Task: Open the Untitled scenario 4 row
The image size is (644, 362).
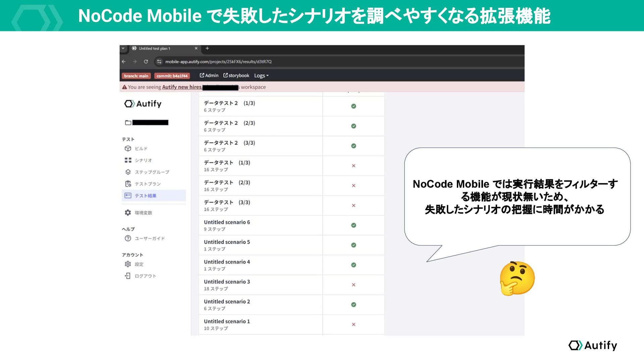Action: click(x=291, y=265)
